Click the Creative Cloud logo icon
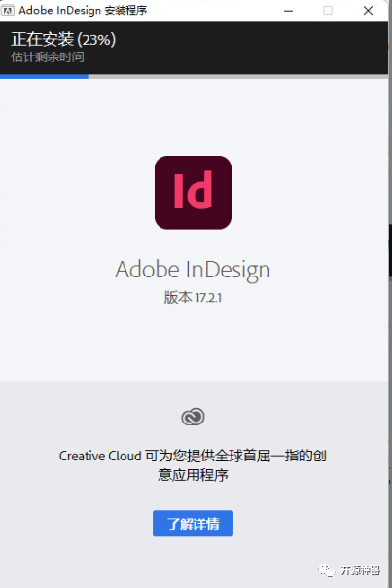This screenshot has width=392, height=588. pyautogui.click(x=193, y=417)
